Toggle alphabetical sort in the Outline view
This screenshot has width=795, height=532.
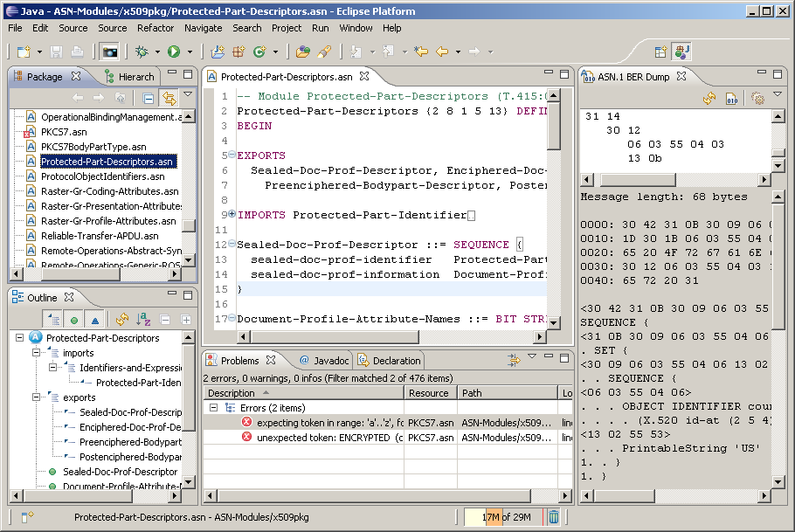144,320
